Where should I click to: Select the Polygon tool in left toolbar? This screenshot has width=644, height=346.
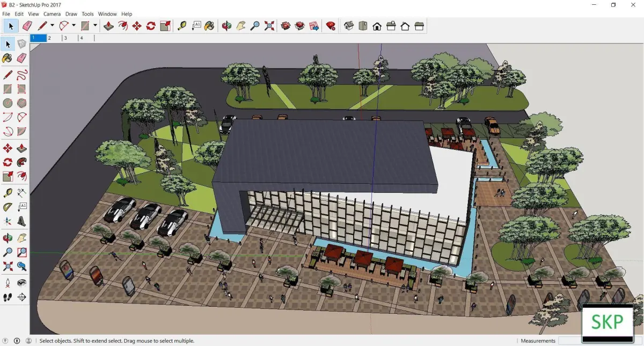click(22, 103)
